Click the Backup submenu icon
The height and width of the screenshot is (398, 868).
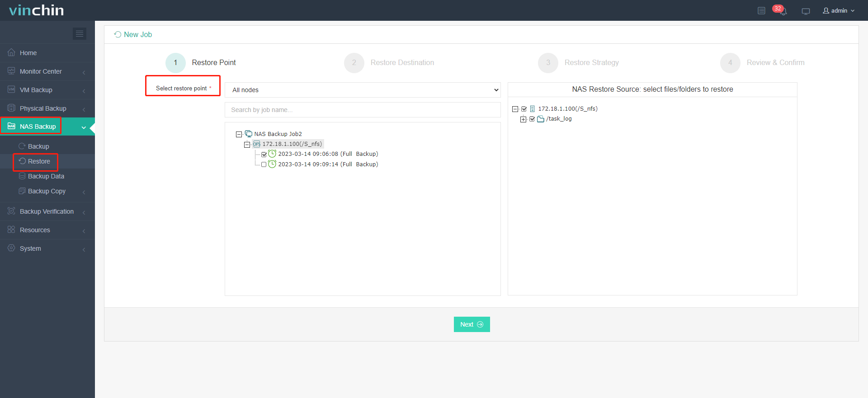(22, 146)
